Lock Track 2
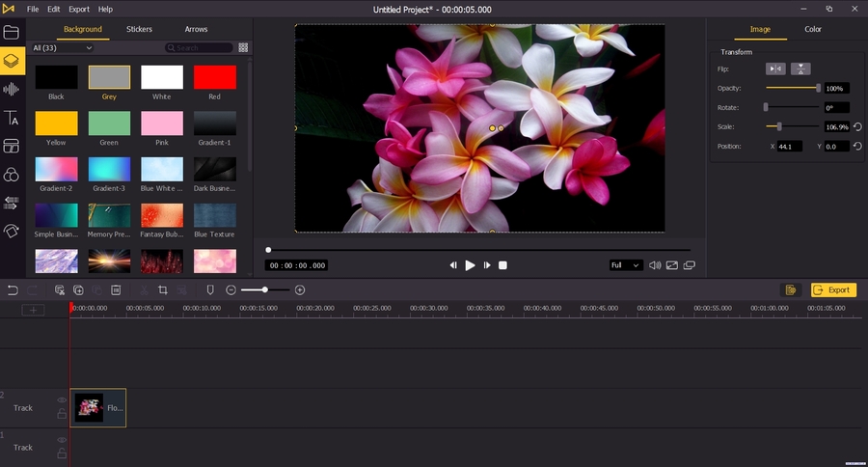 [x=62, y=414]
